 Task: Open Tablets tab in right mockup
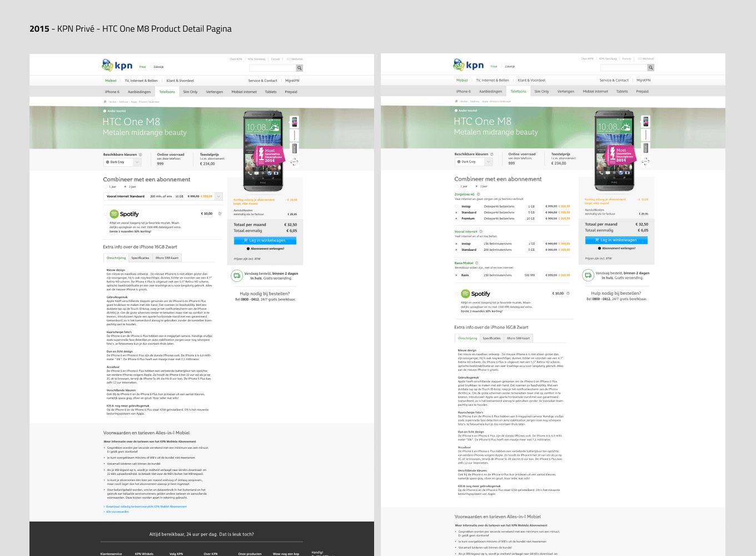622,91
